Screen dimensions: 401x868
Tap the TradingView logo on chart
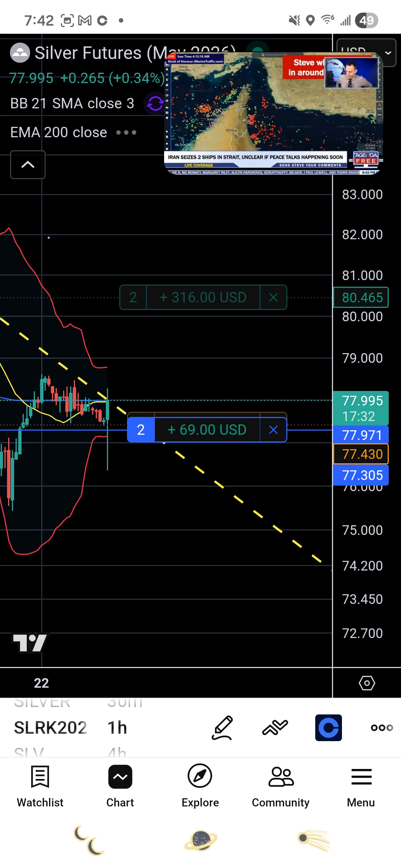(30, 643)
